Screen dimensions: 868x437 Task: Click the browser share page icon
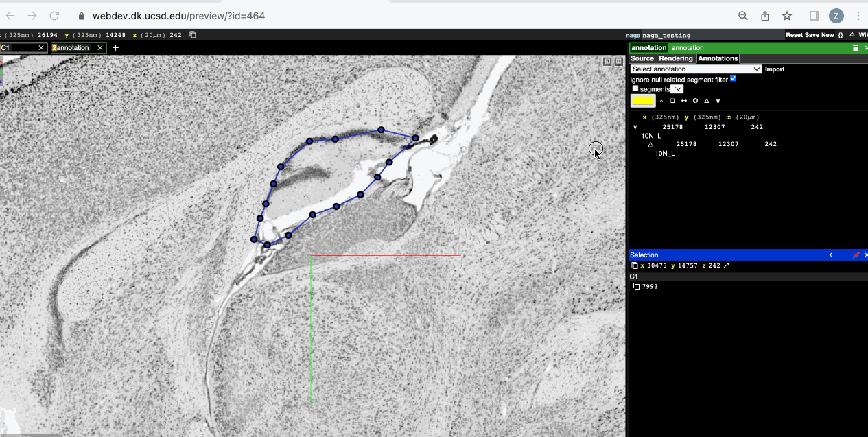click(x=765, y=16)
